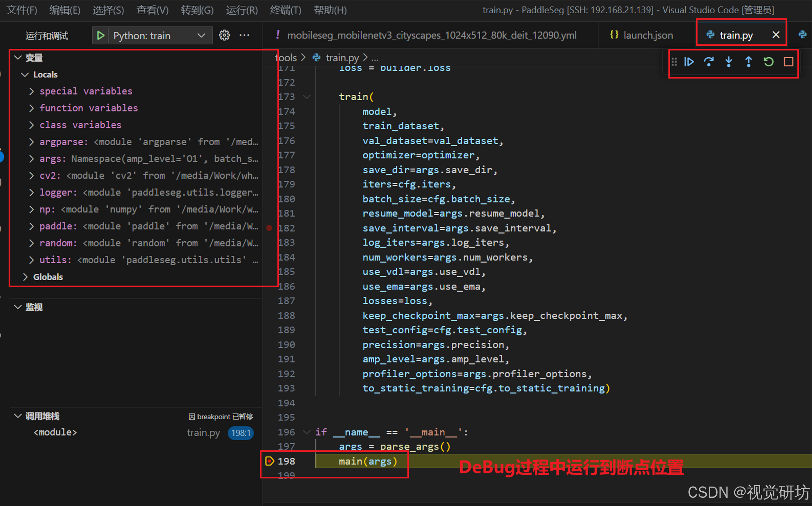Collapse the 变量 section
This screenshot has width=812, height=506.
coord(18,58)
